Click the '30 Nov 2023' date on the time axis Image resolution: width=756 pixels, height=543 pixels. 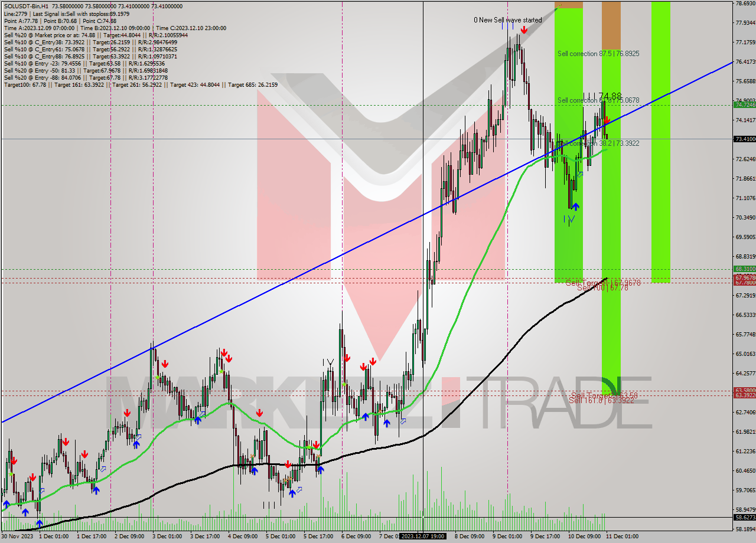(17, 537)
